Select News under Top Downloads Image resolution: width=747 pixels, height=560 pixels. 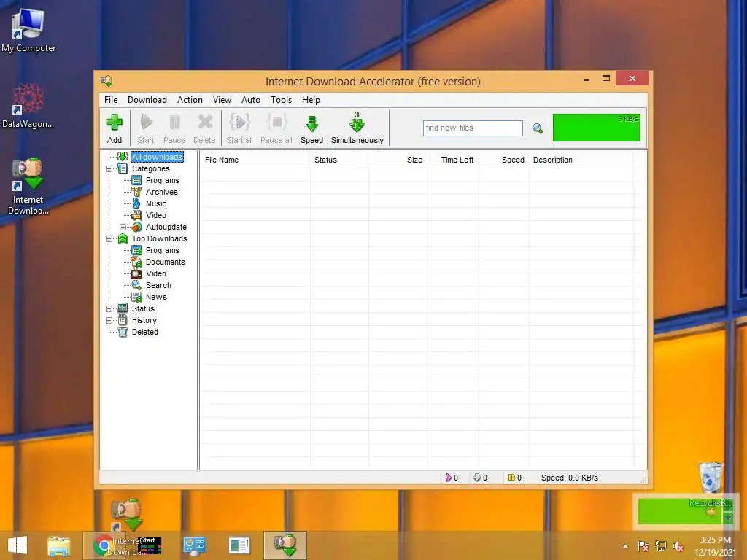tap(156, 297)
